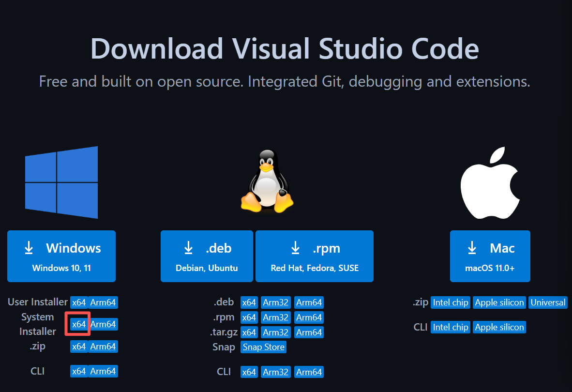Download the .rpm Red Hat package
Image resolution: width=572 pixels, height=392 pixels.
[315, 256]
